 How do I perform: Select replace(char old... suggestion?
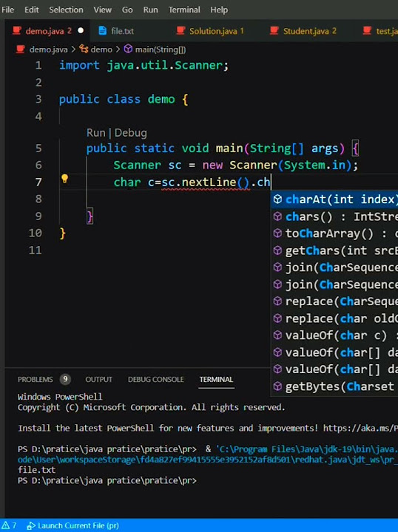coord(334,318)
